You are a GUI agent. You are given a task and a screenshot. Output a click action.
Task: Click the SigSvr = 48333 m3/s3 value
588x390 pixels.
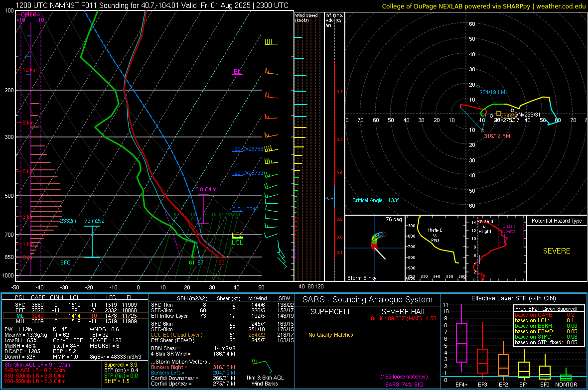click(x=115, y=357)
